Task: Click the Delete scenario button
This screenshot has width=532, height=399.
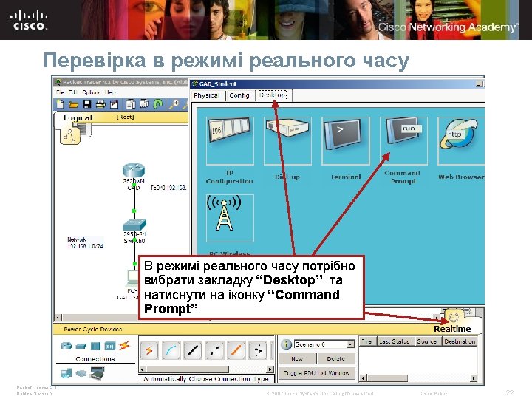Action: pos(336,358)
